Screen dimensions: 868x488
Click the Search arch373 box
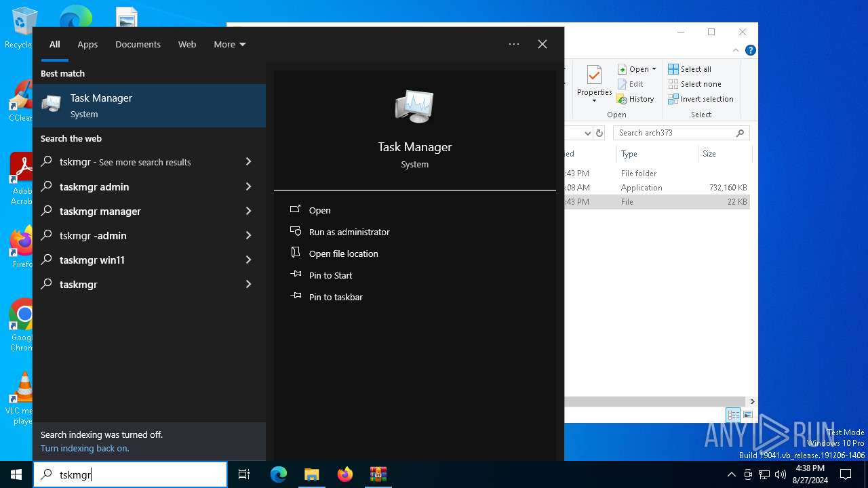coord(681,133)
